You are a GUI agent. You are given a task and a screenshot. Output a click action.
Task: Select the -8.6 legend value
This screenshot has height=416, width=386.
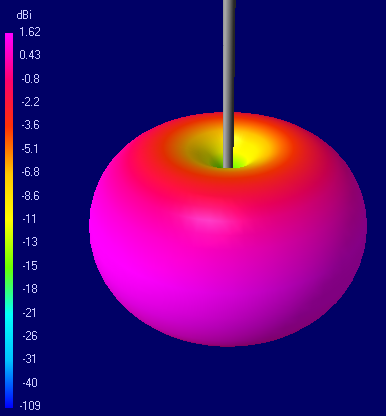click(30, 196)
